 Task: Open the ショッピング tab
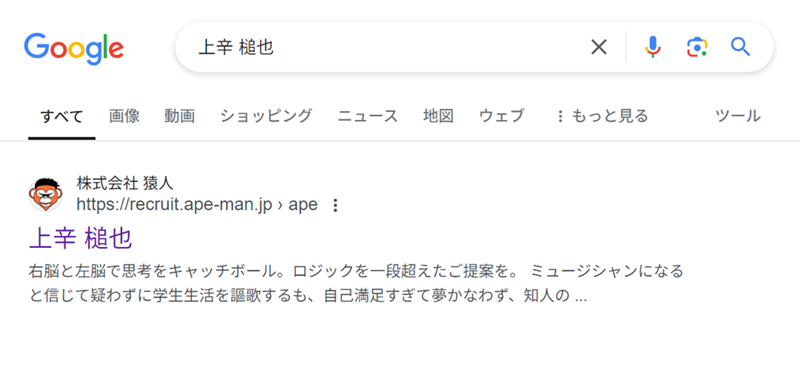coord(266,116)
